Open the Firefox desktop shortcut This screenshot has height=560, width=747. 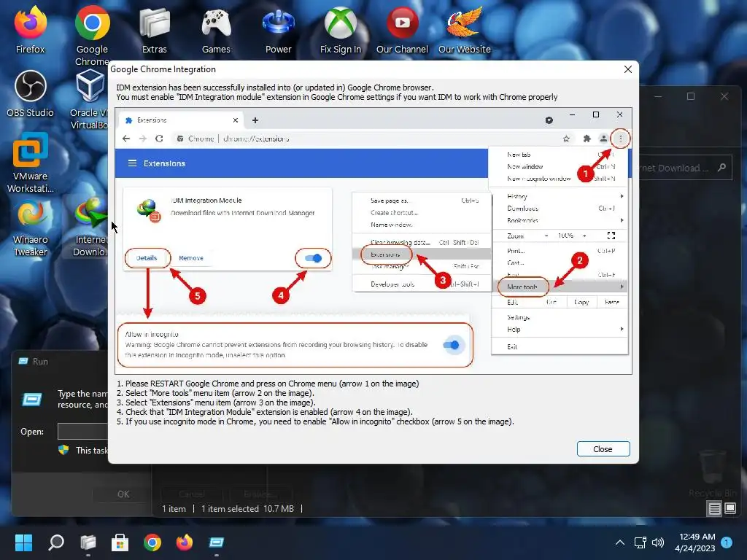click(x=30, y=29)
